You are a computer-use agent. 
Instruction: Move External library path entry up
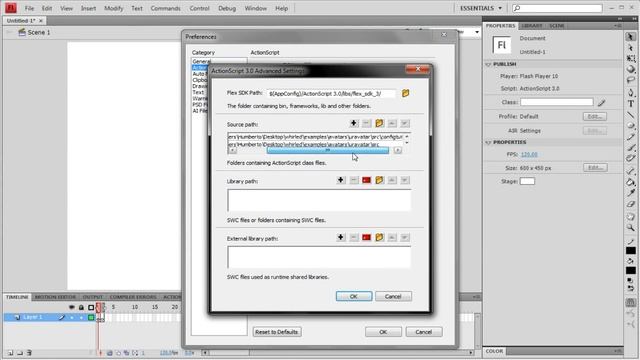[x=392, y=237]
